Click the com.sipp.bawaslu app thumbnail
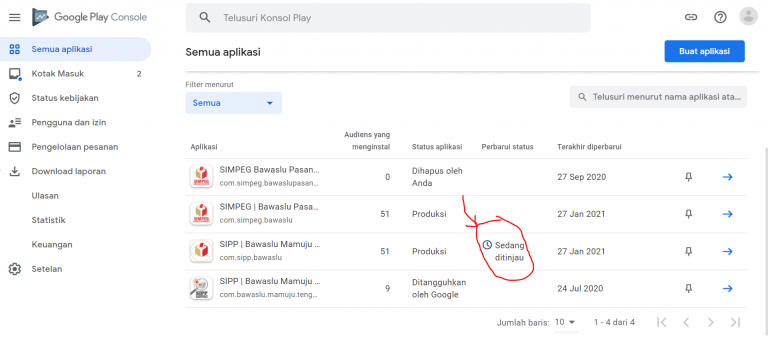 [x=201, y=251]
